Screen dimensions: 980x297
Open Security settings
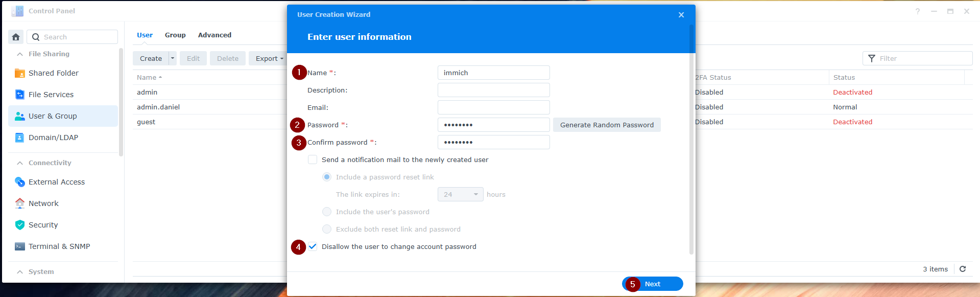click(43, 225)
